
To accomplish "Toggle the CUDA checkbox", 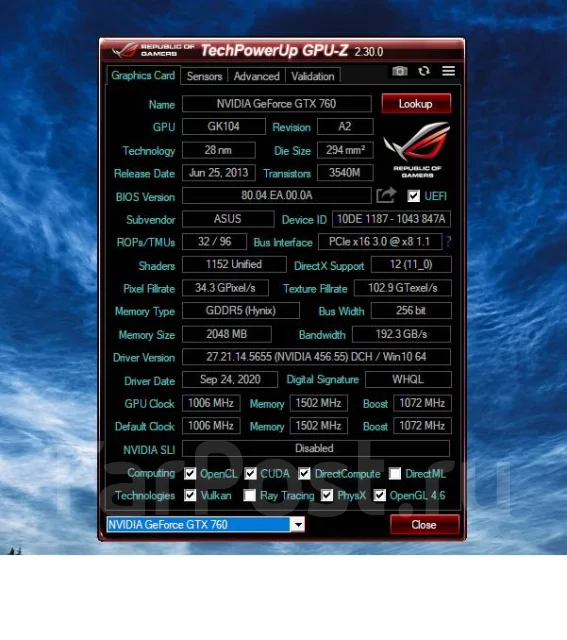I will 251,473.
